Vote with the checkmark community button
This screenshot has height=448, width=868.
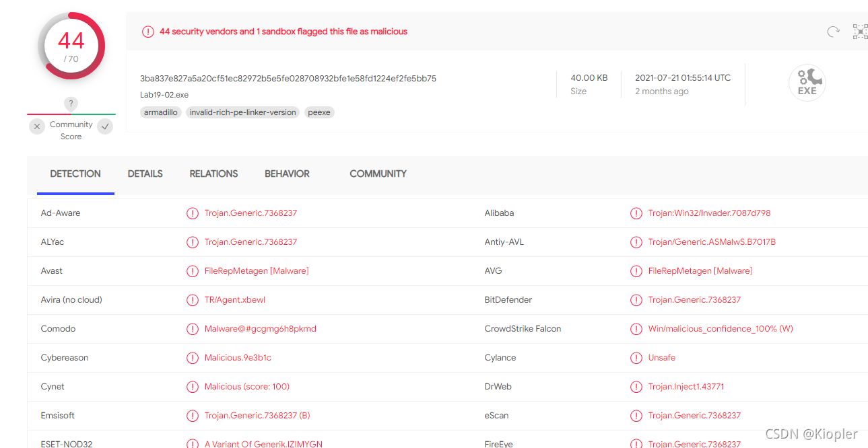point(105,126)
